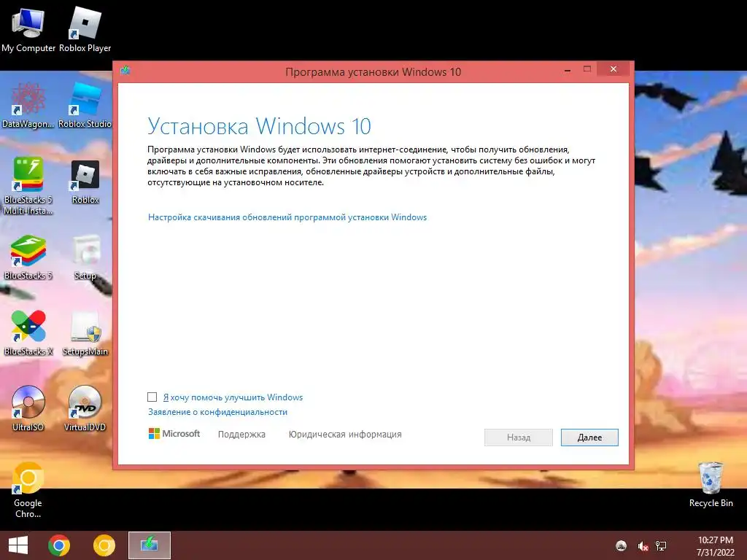Launch Chrome from the taskbar

(59, 545)
